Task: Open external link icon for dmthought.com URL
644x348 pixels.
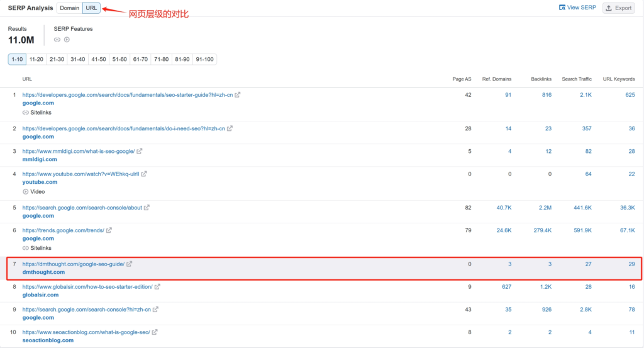Action: click(x=129, y=264)
